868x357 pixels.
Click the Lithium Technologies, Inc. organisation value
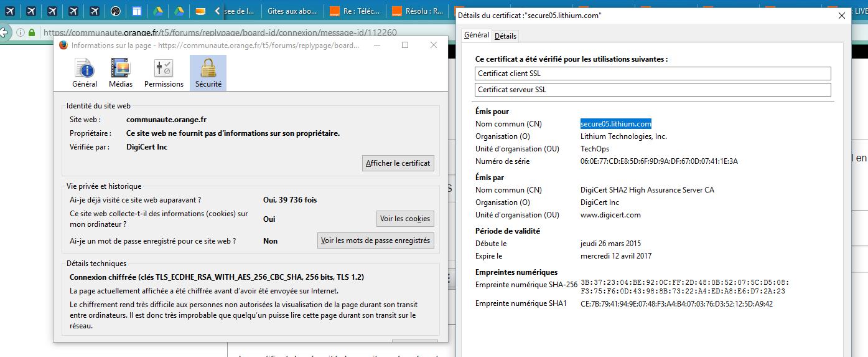point(623,136)
